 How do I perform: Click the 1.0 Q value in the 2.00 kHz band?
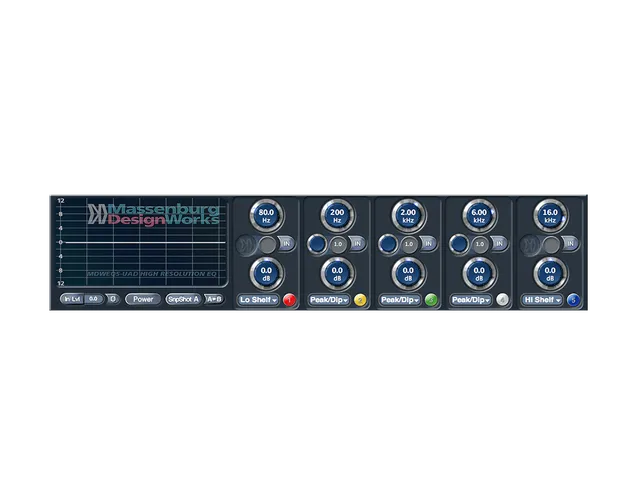click(x=409, y=244)
